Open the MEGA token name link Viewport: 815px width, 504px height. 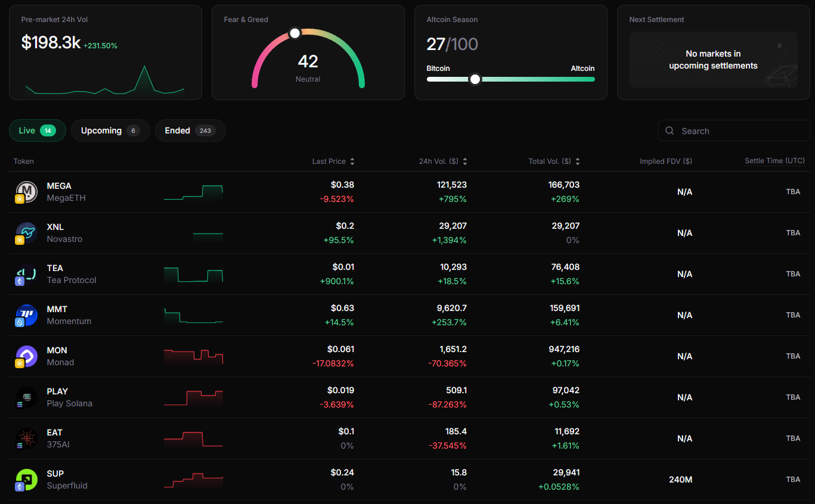(59, 186)
